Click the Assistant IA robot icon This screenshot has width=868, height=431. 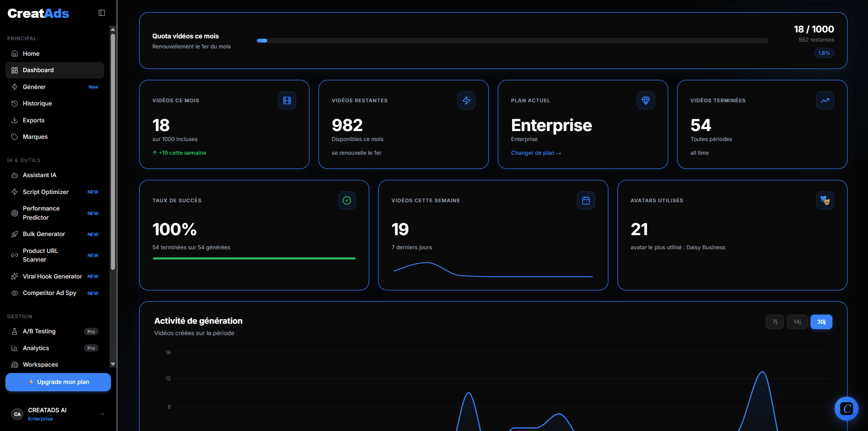[x=15, y=175]
